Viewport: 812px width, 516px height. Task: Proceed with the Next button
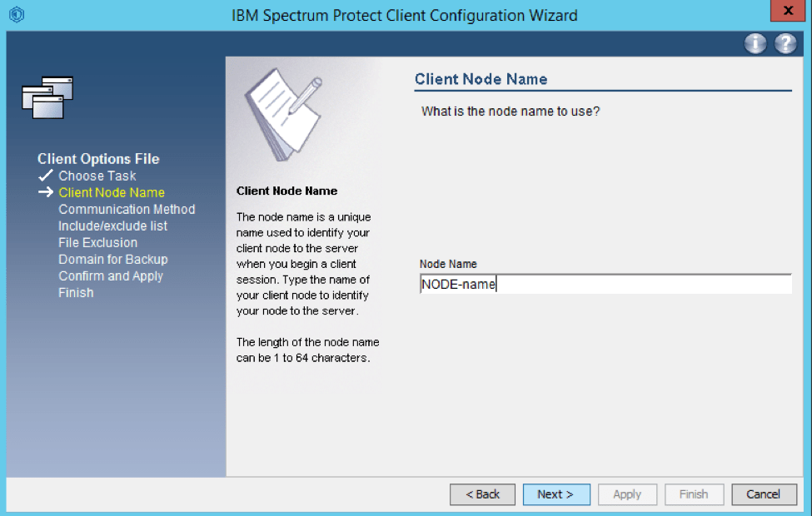[556, 494]
